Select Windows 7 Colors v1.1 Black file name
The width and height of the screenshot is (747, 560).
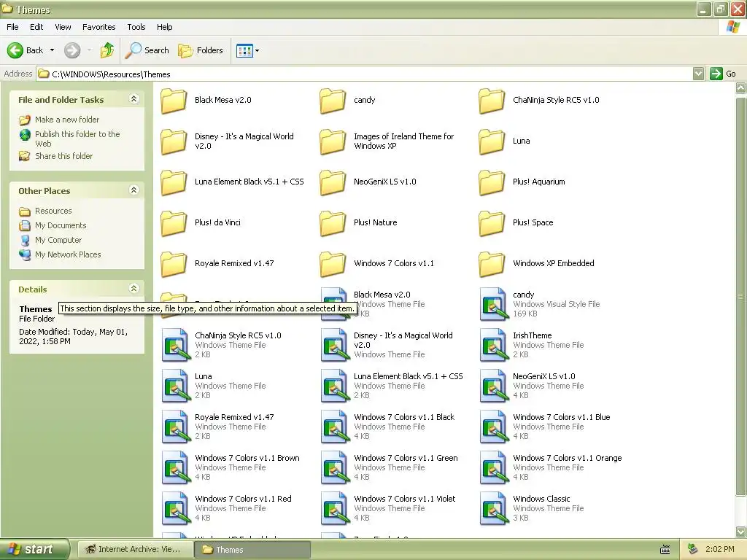[404, 416]
